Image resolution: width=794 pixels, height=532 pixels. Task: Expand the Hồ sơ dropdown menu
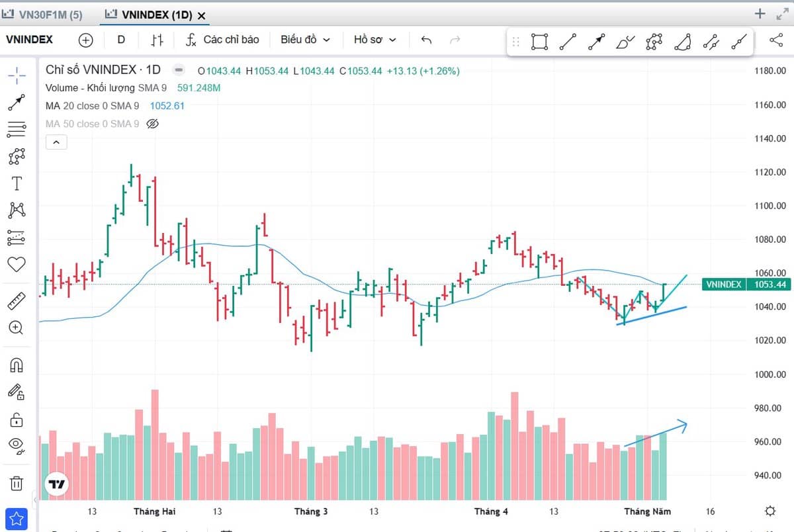[375, 40]
